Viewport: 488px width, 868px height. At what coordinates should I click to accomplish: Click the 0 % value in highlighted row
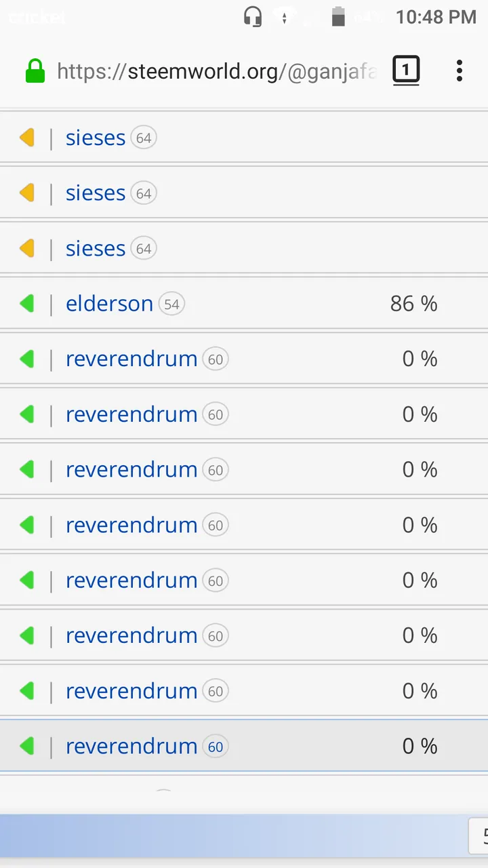420,747
